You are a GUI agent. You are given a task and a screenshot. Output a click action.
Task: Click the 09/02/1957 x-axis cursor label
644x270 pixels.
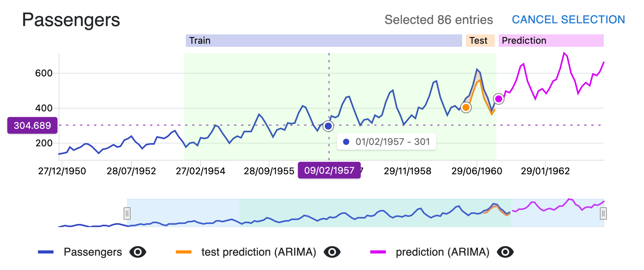tap(329, 170)
